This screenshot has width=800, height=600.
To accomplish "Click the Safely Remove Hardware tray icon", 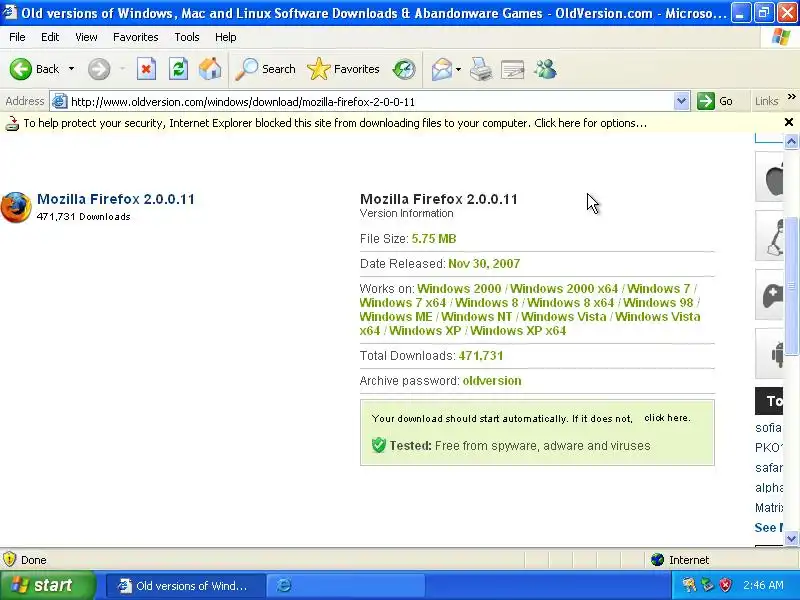I will 707,585.
